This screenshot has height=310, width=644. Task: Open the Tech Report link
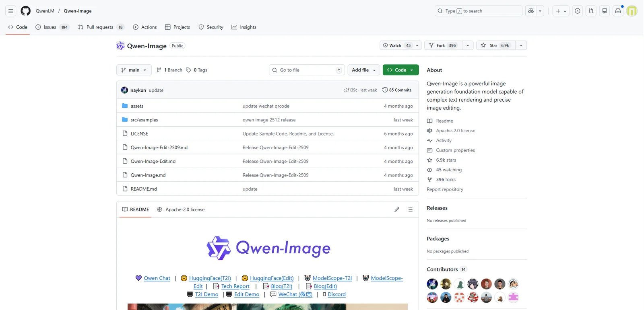click(x=235, y=286)
